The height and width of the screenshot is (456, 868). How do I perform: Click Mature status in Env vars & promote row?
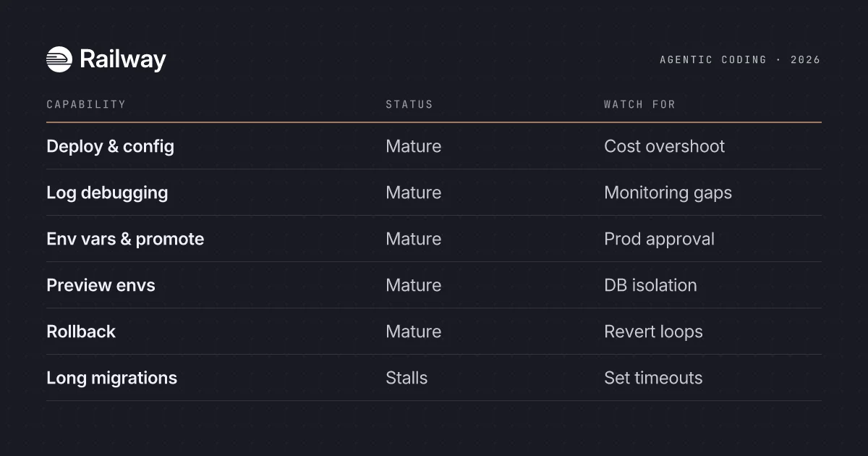click(413, 239)
